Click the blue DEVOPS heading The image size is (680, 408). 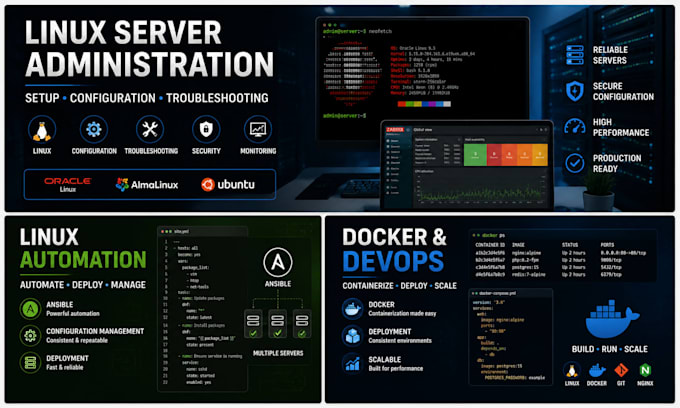393,261
